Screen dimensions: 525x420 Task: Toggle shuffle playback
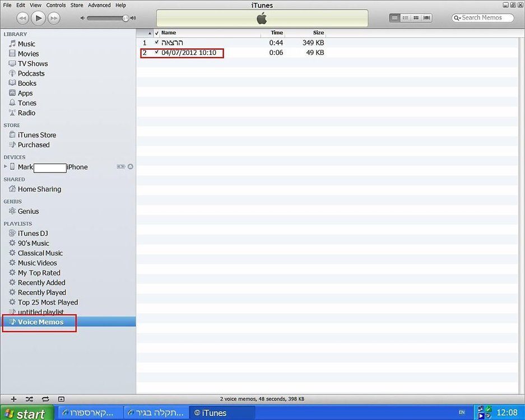[x=29, y=399]
